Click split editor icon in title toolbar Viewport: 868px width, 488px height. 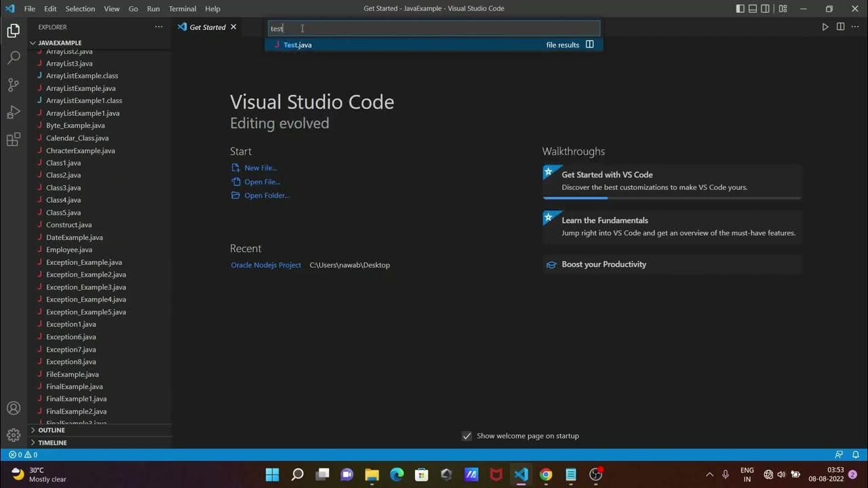840,27
